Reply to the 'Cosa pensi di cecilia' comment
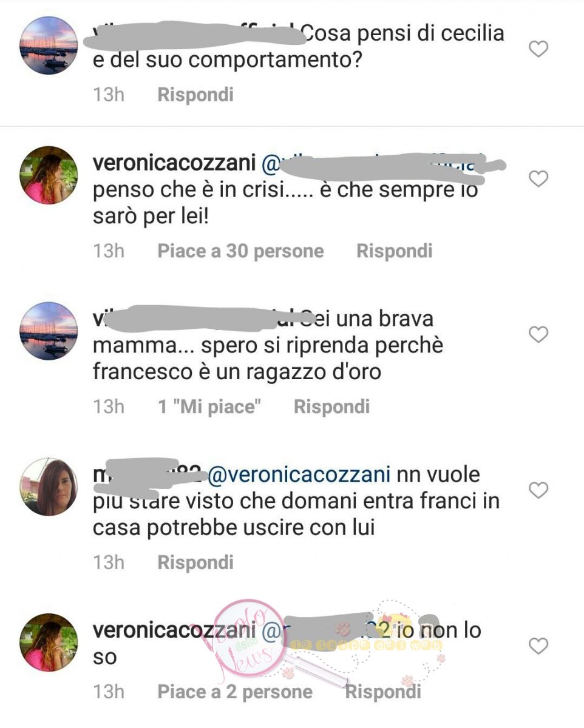 pos(195,95)
